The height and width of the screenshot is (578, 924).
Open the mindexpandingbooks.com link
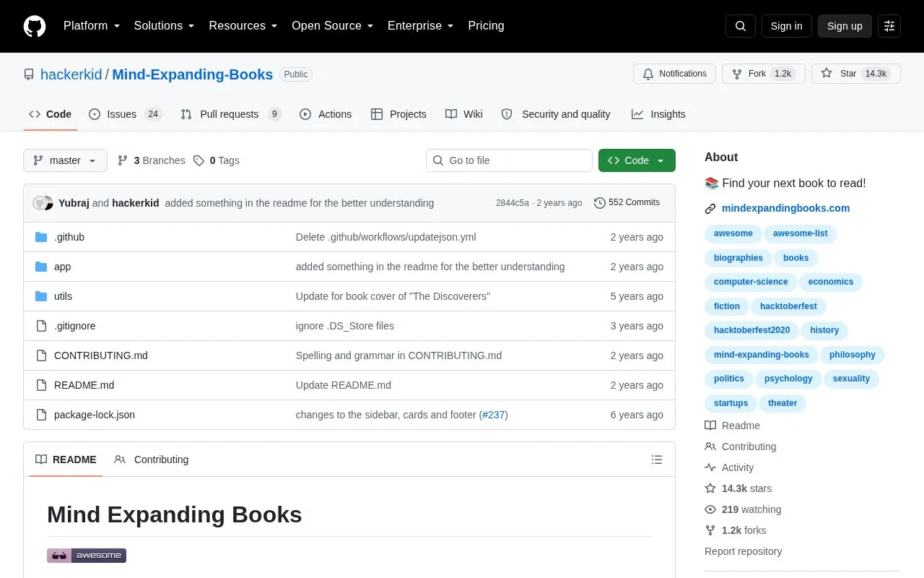[x=785, y=208]
